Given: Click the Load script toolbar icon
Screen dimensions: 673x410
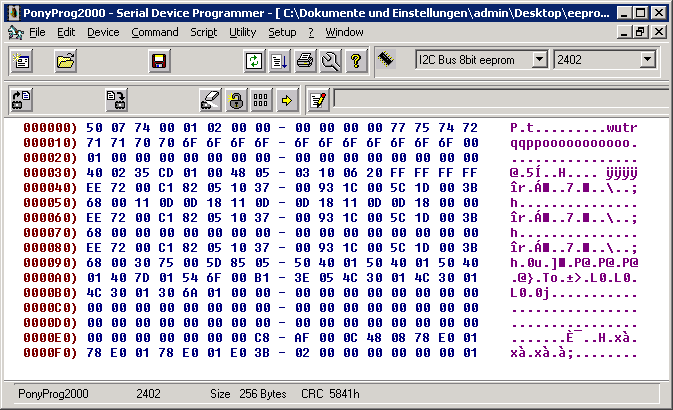Looking at the screenshot, I should click(x=279, y=61).
